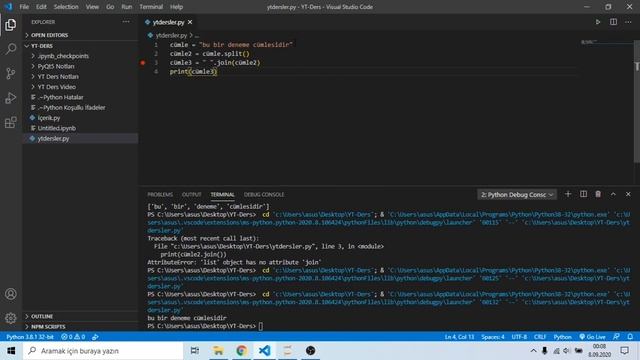Close the terminal panel
The width and height of the screenshot is (640, 360).
628,194
